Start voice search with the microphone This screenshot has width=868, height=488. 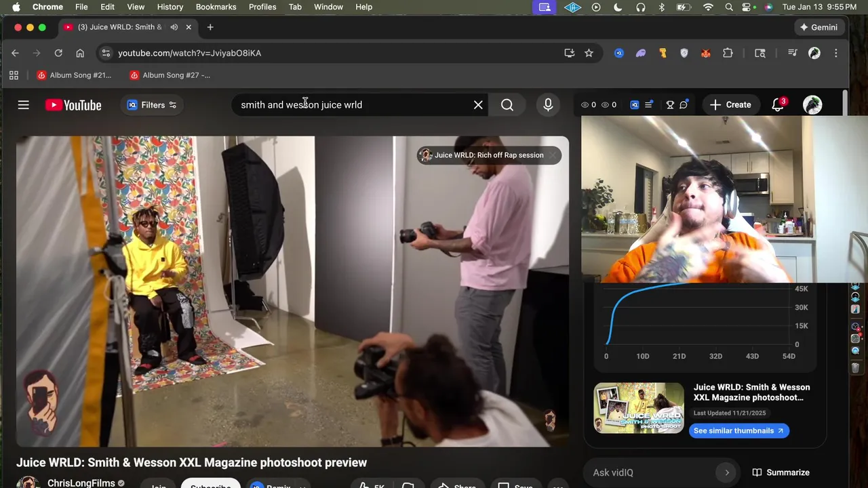[x=548, y=105]
